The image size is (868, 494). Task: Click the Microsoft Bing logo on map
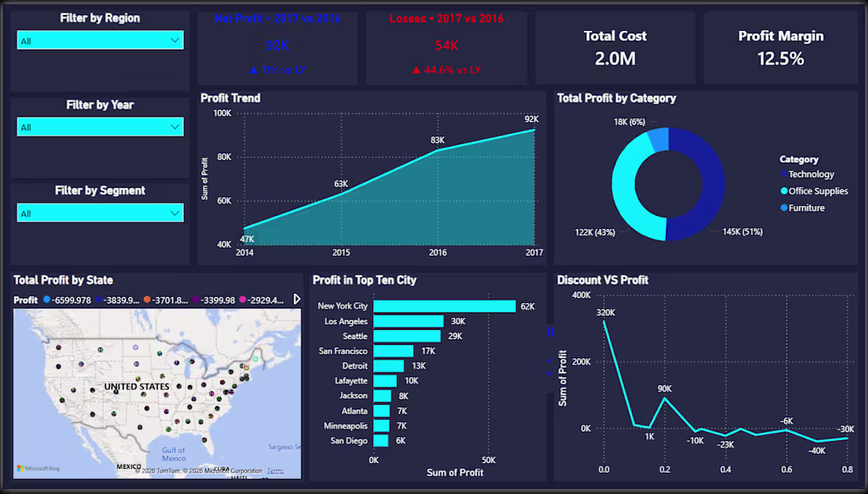(x=38, y=469)
